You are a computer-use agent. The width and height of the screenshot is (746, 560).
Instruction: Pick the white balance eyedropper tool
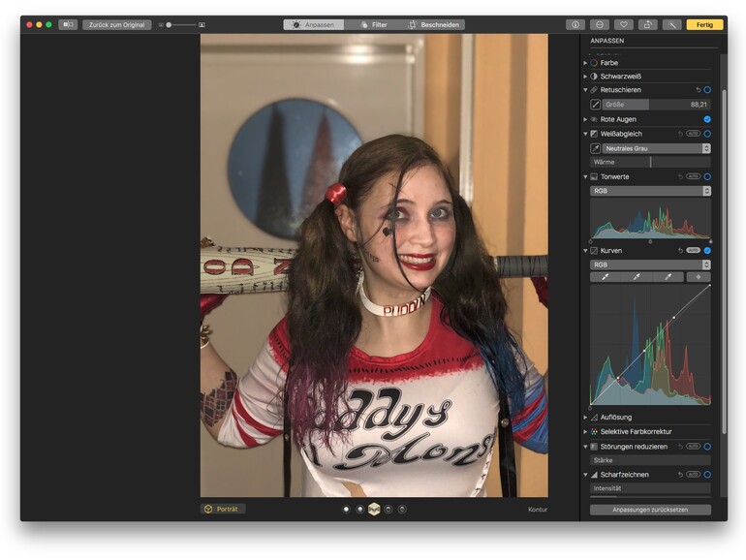(x=596, y=148)
